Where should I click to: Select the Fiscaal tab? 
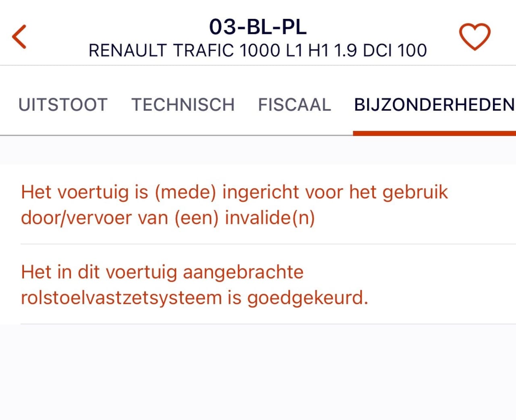click(294, 105)
